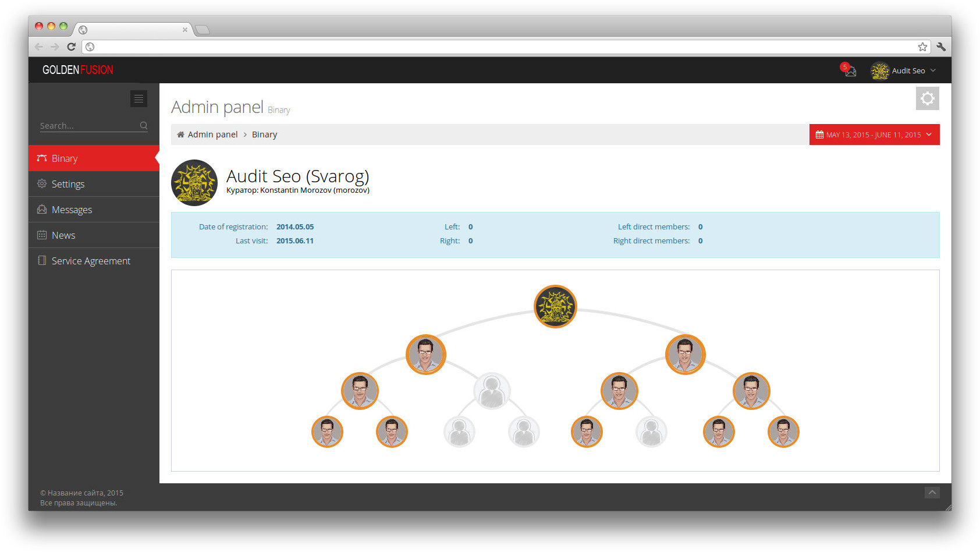
Task: Open the browser wrench settings icon
Action: pos(940,47)
